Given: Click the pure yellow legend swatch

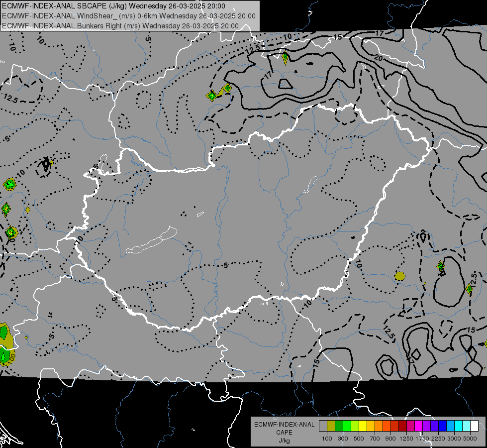Looking at the screenshot, I should click(363, 426).
